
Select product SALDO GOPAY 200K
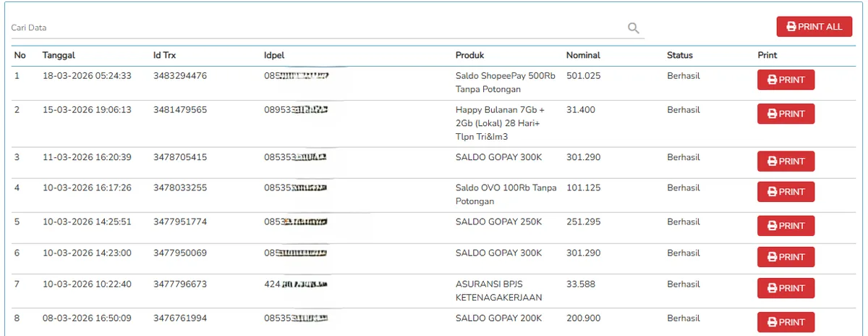tap(498, 318)
